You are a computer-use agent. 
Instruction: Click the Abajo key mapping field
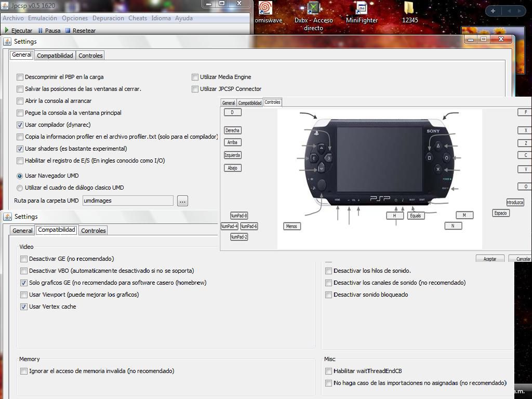(x=232, y=168)
